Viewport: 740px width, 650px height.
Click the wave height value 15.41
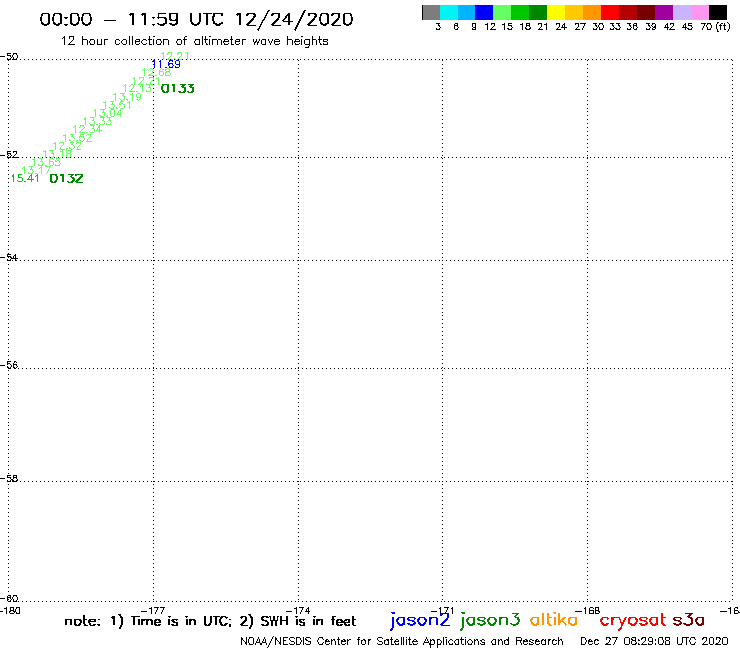point(25,178)
